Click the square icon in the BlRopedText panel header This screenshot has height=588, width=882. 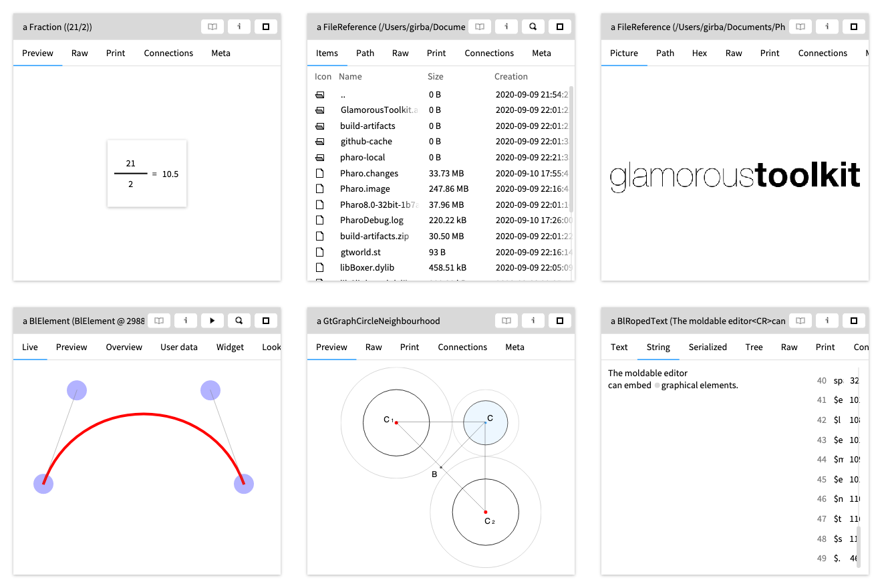point(854,321)
